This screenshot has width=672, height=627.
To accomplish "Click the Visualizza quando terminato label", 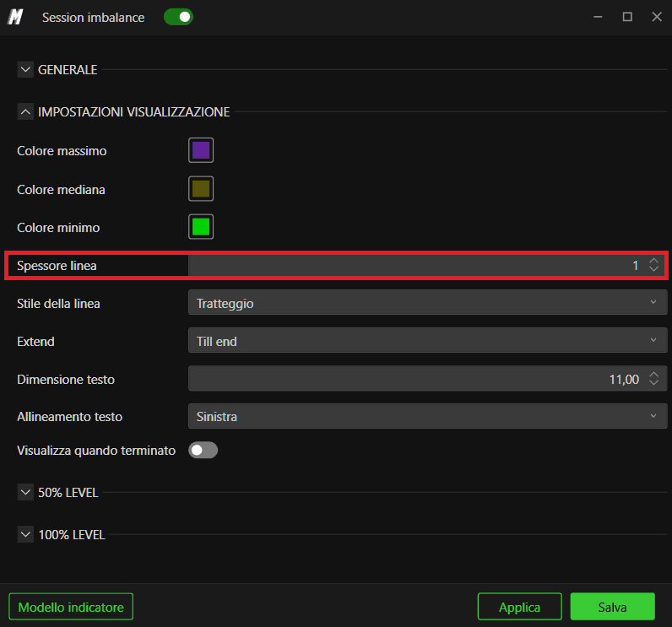I will pos(96,451).
